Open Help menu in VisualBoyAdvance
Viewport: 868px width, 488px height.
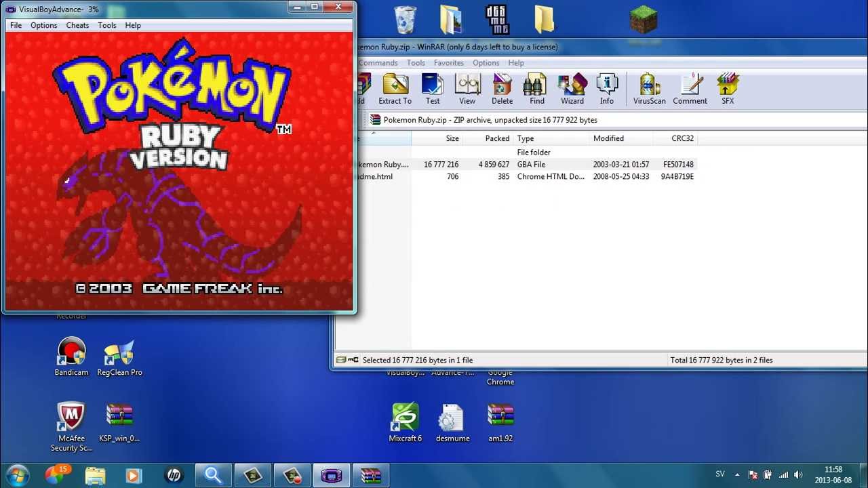(133, 25)
